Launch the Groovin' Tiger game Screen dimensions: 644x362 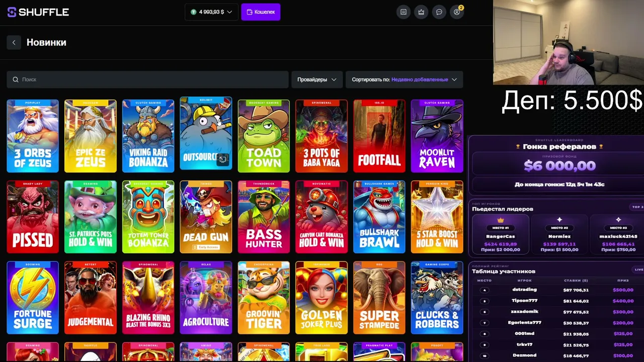click(264, 298)
